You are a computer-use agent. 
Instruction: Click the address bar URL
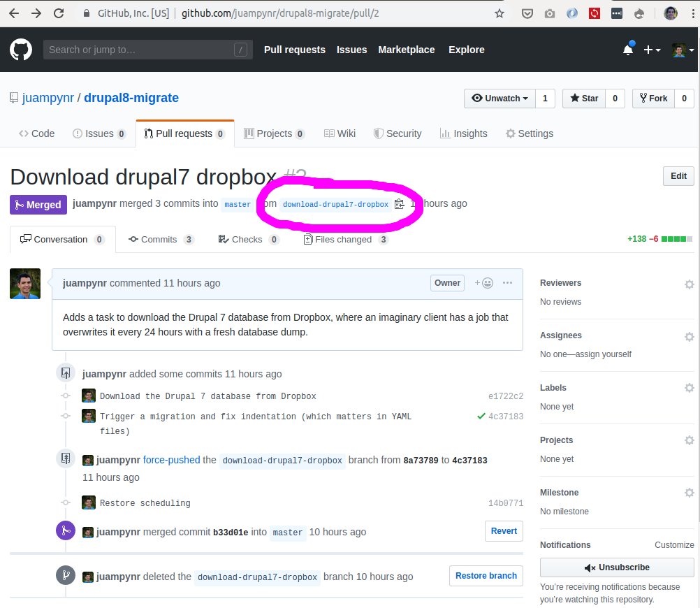click(280, 13)
